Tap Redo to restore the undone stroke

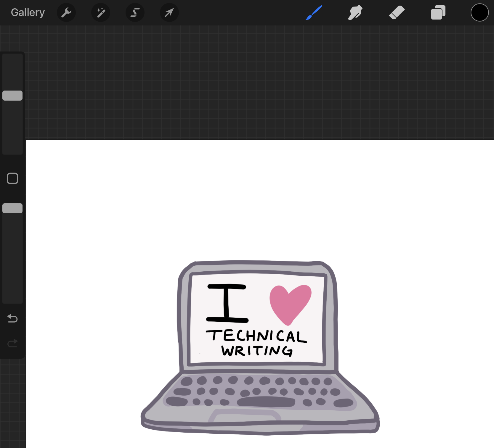[x=12, y=343]
